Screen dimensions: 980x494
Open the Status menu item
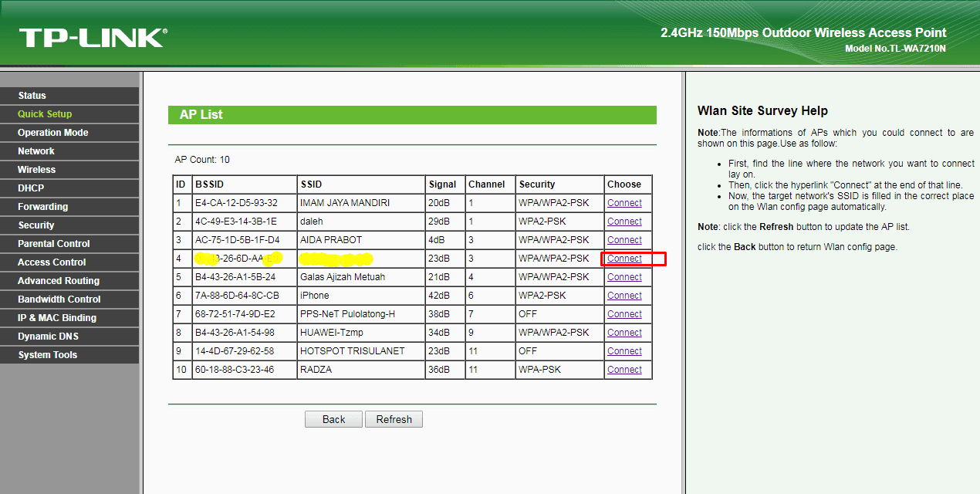[x=69, y=96]
